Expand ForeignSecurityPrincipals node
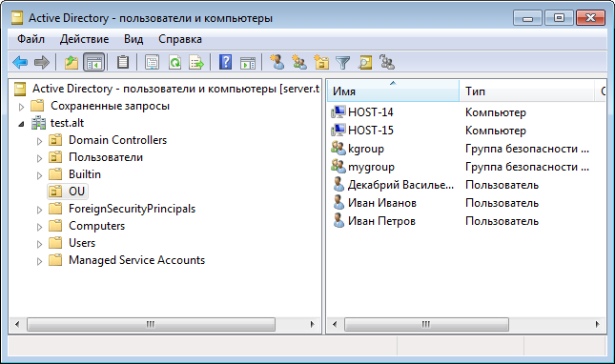615x364 pixels. click(39, 210)
